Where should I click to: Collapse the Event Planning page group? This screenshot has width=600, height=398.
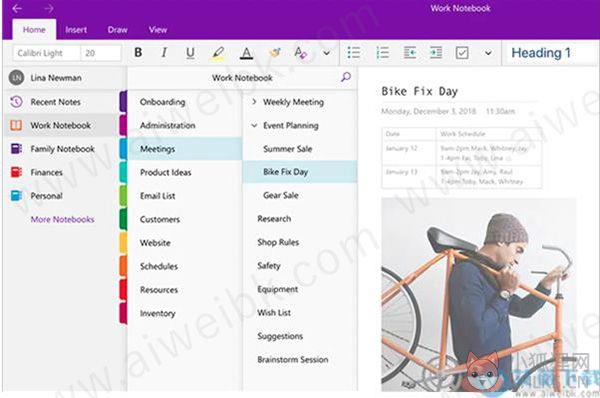(254, 125)
